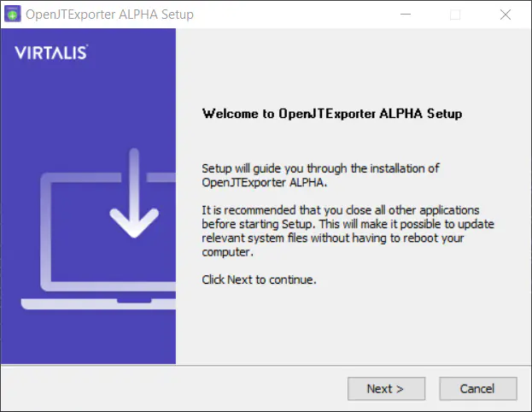Click the VIRTALIS logo
The height and width of the screenshot is (412, 532).
(51, 52)
